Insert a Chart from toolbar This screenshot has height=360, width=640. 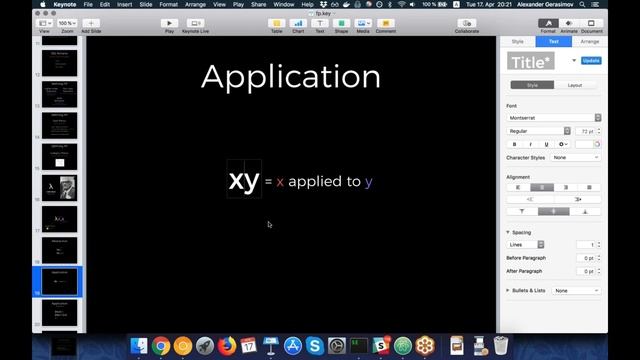pyautogui.click(x=298, y=23)
